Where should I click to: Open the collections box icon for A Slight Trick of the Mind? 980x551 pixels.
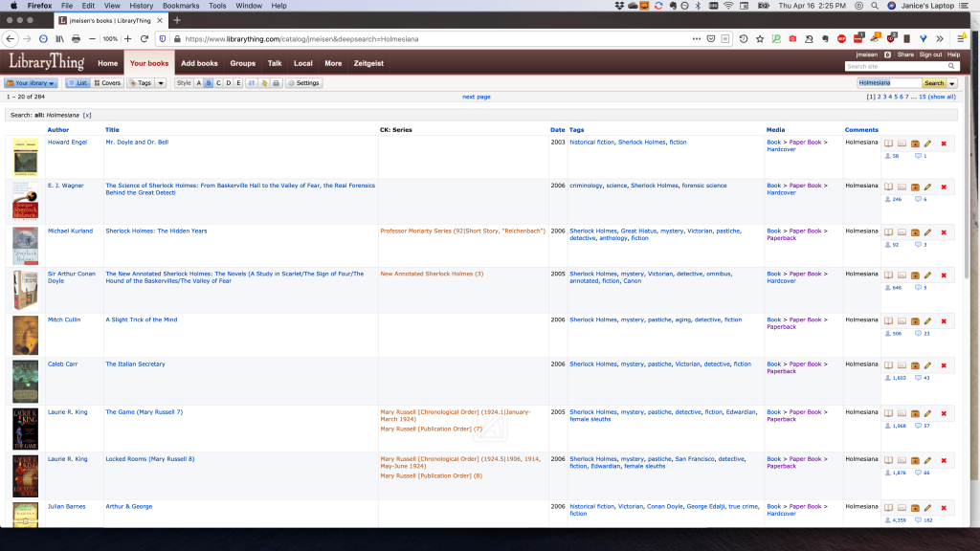click(915, 320)
